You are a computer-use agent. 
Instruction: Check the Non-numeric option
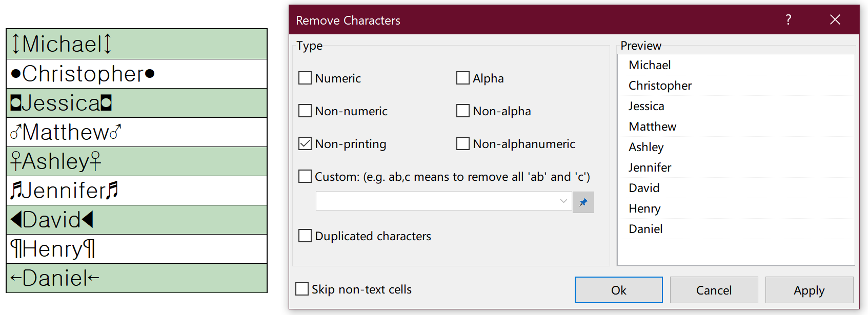coord(305,111)
